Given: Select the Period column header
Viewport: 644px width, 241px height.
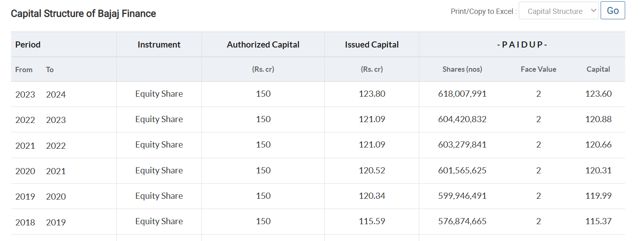Looking at the screenshot, I should pos(28,45).
